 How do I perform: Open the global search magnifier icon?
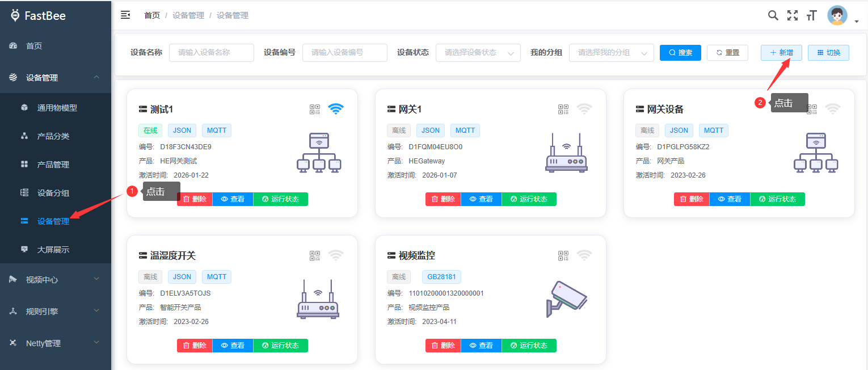[x=773, y=15]
